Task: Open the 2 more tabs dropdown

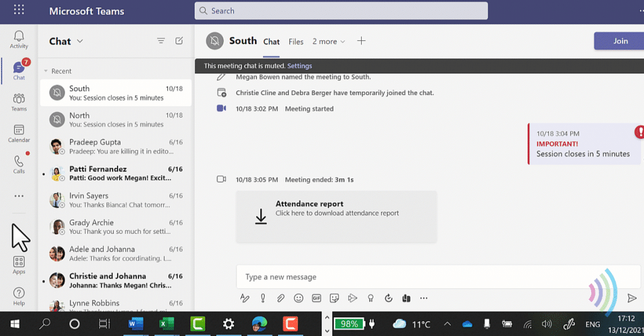Action: tap(328, 41)
